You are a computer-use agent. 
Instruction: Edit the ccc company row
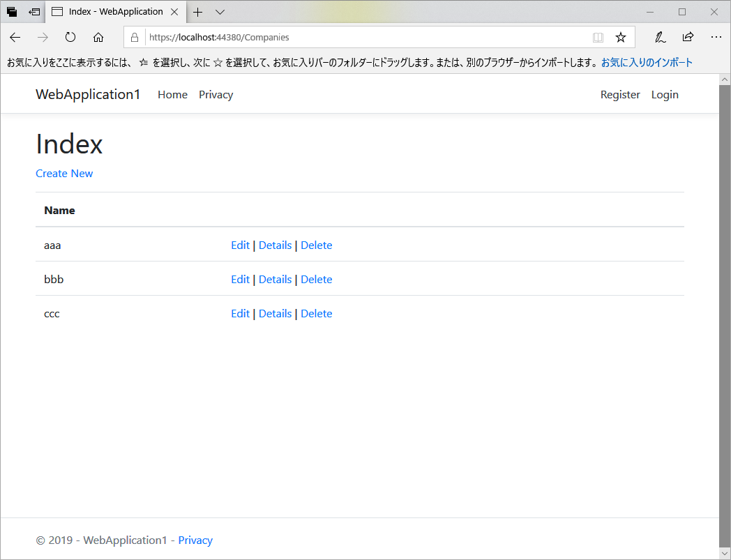(240, 314)
